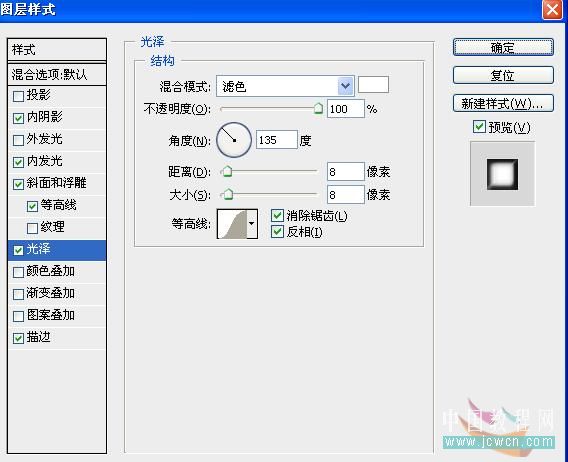The width and height of the screenshot is (568, 462).
Task: Open the 斜面和浮雕 bevel settings panel
Action: pos(57,184)
